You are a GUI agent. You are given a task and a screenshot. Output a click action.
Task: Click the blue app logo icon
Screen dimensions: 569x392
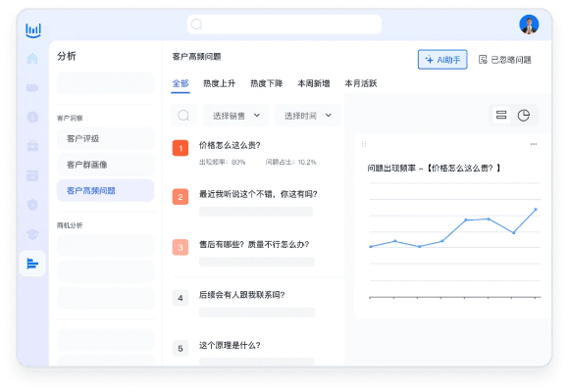[33, 30]
